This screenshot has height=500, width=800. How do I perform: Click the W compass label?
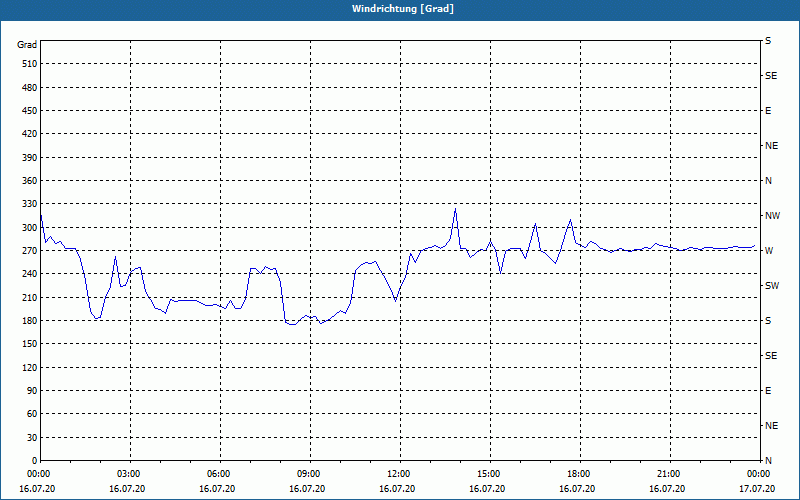[769, 251]
